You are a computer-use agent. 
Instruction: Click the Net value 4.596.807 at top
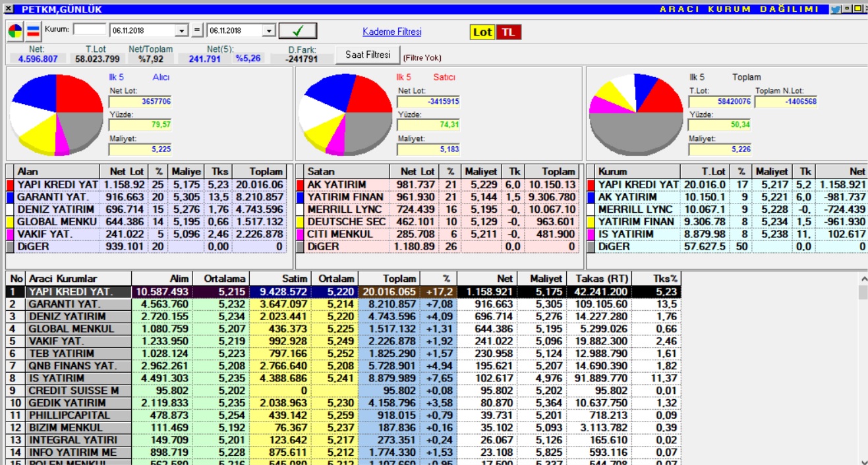(x=38, y=59)
